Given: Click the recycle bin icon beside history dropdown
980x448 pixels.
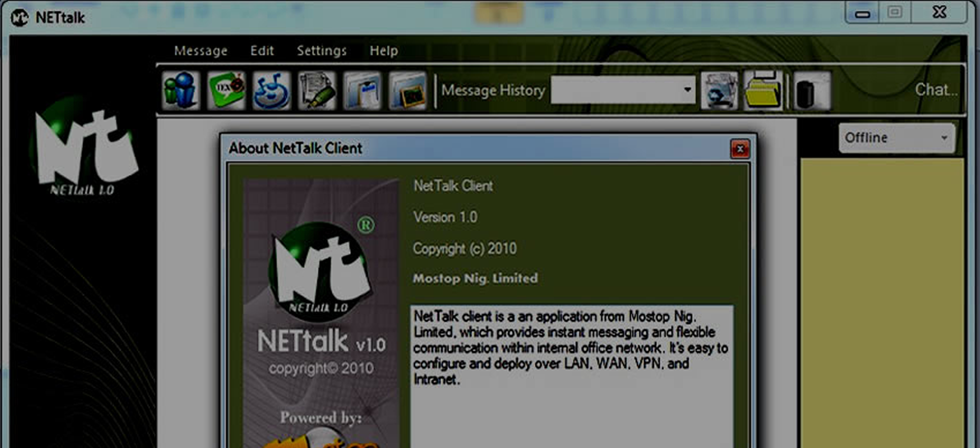Looking at the screenshot, I should pos(719,91).
